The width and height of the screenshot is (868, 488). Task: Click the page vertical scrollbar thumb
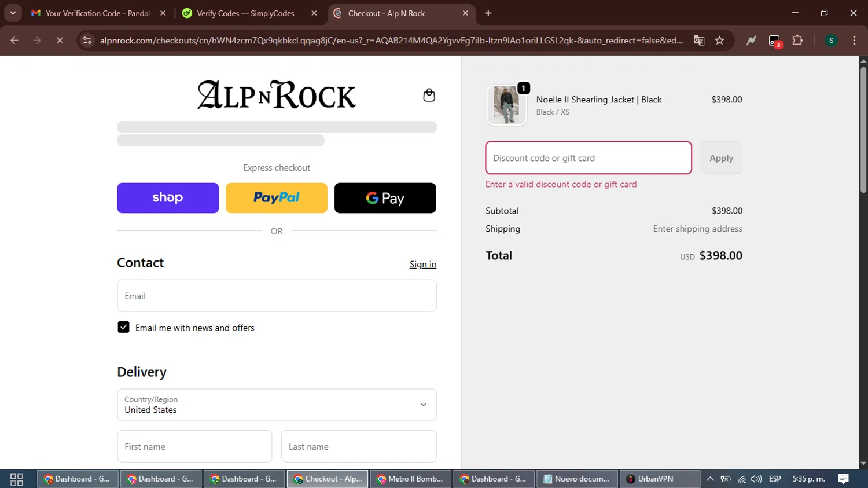863,130
